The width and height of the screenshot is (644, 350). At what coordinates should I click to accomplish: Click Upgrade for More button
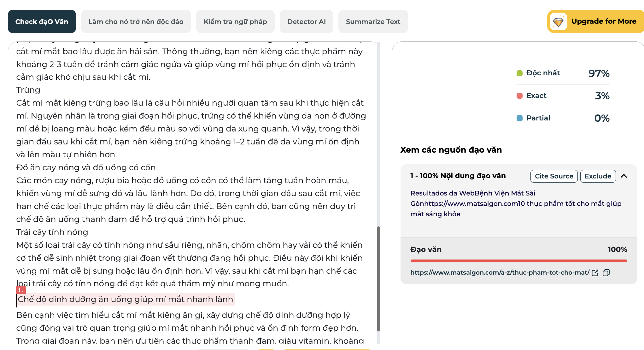point(603,21)
